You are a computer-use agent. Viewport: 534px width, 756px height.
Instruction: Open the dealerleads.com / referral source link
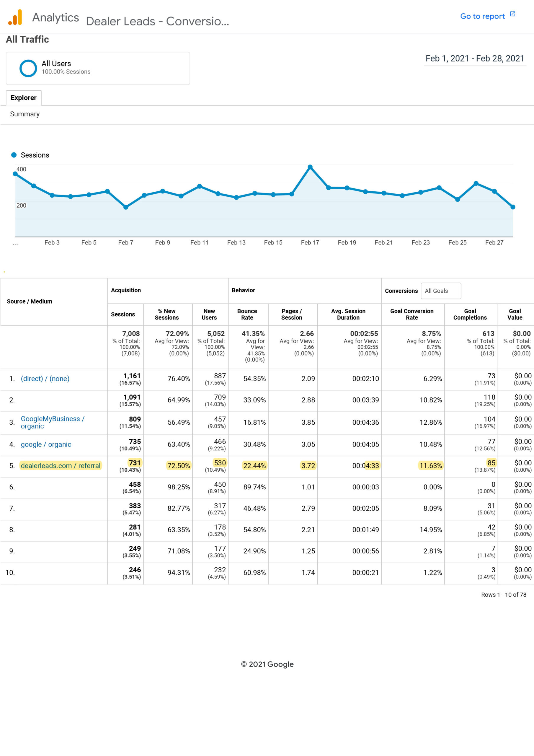(x=61, y=466)
